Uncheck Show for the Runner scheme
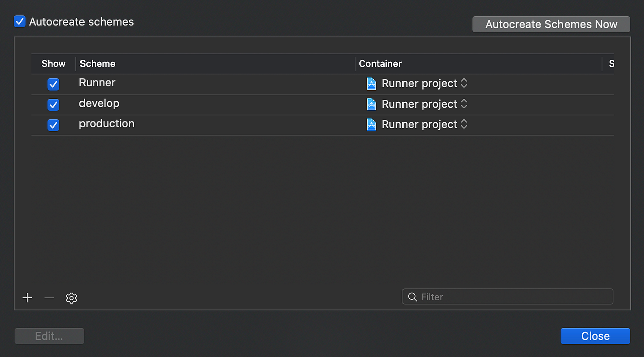Viewport: 644px width, 357px height. coord(53,84)
